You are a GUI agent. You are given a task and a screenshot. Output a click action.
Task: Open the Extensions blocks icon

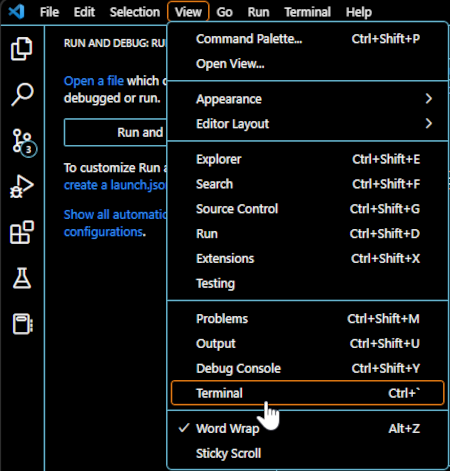(22, 232)
